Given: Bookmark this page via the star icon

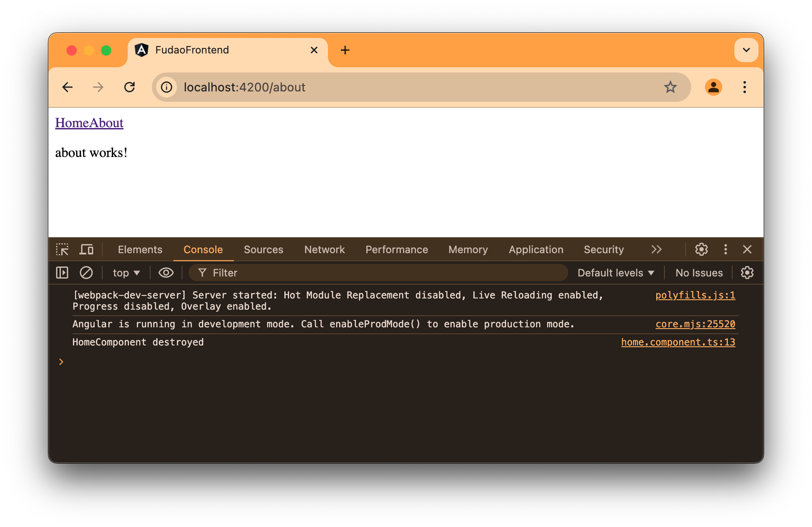Looking at the screenshot, I should [670, 87].
